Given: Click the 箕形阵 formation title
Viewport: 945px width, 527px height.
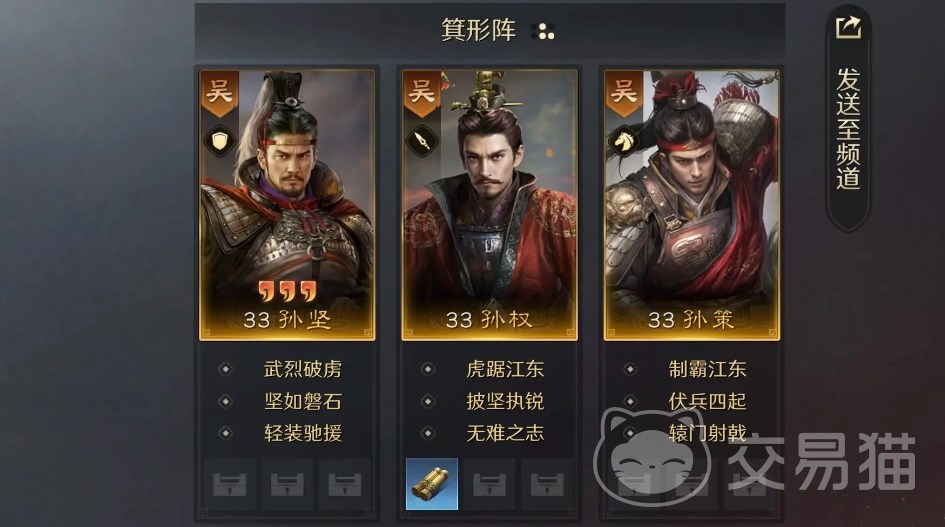Looking at the screenshot, I should click(479, 30).
